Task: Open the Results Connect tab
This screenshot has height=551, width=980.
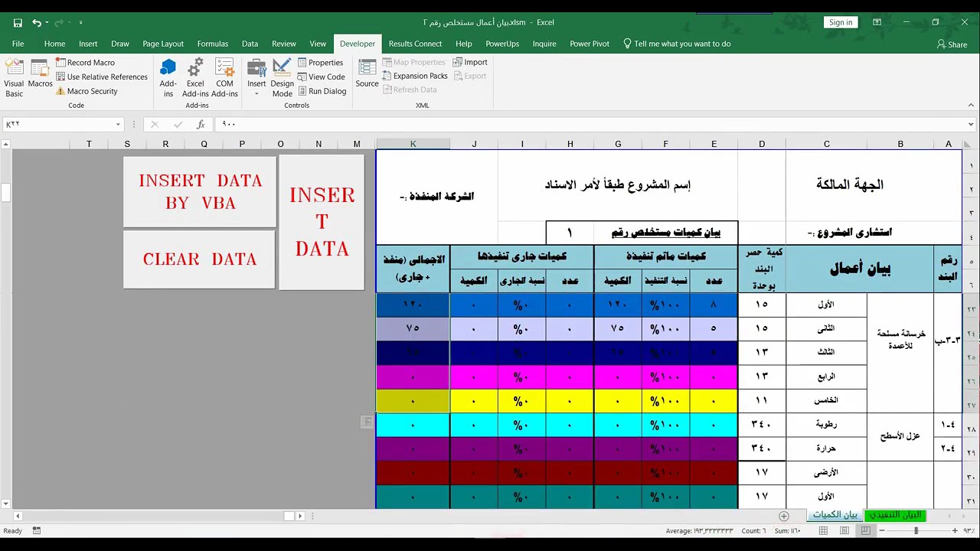Action: [415, 44]
